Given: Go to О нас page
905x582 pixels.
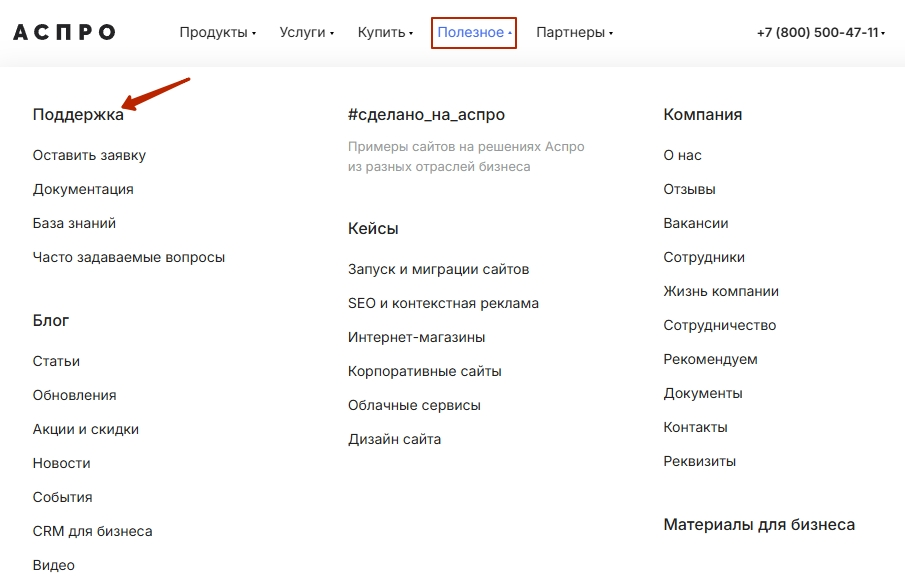Looking at the screenshot, I should click(682, 155).
